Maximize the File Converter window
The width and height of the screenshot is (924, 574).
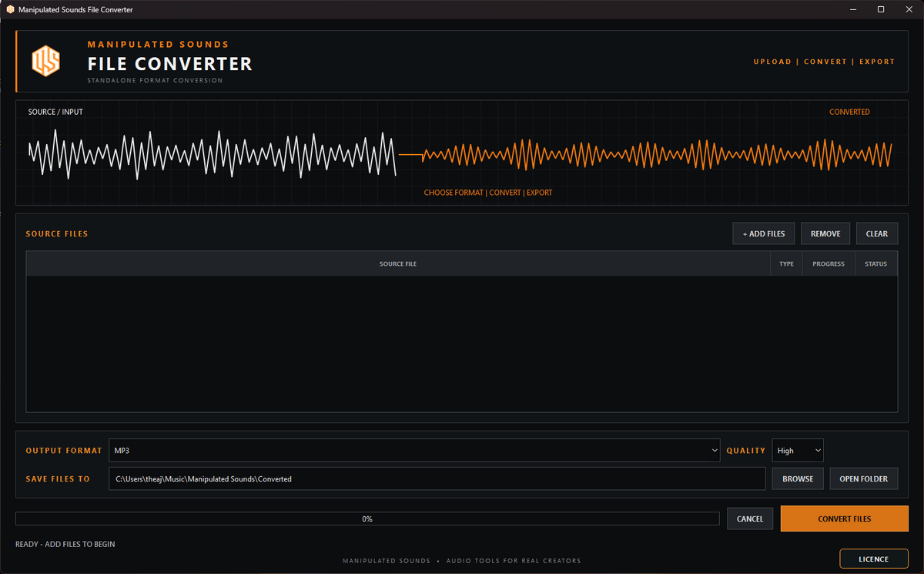tap(881, 9)
